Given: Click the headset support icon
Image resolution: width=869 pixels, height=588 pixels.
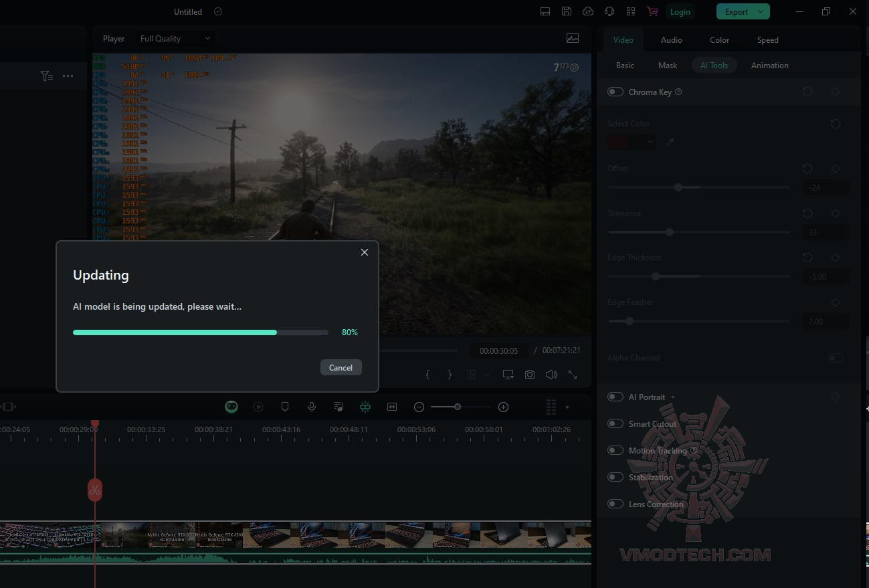Looking at the screenshot, I should (609, 11).
